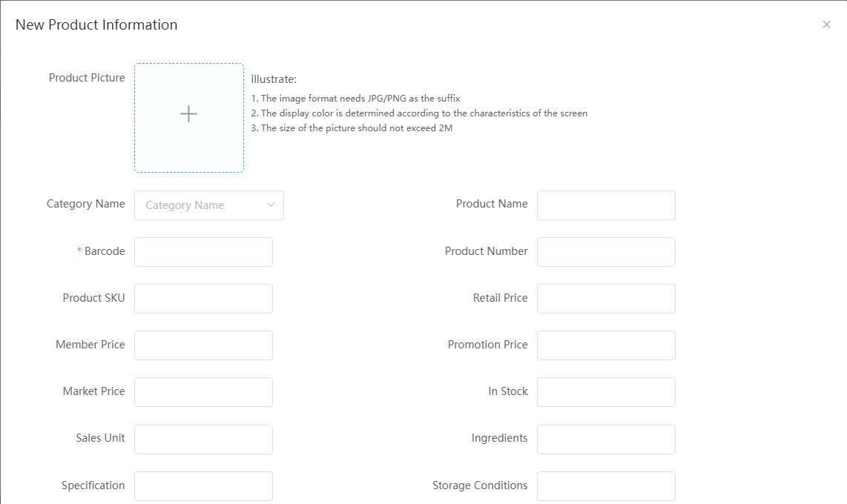
Task: Focus the Product Name input field
Action: click(x=606, y=205)
